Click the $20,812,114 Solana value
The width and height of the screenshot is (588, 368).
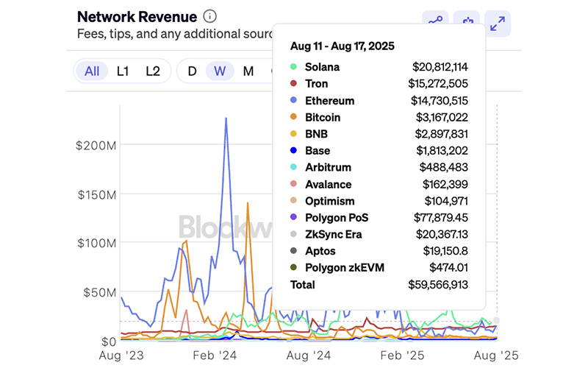pyautogui.click(x=440, y=67)
